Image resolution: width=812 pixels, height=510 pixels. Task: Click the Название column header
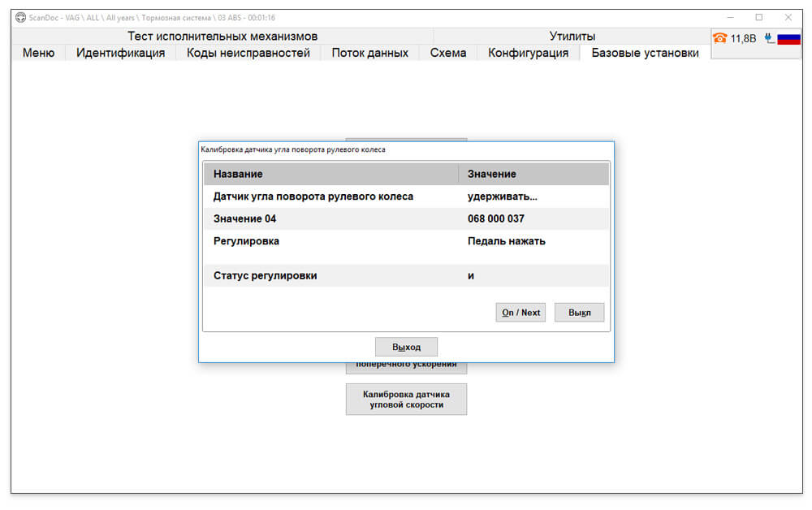click(x=331, y=174)
